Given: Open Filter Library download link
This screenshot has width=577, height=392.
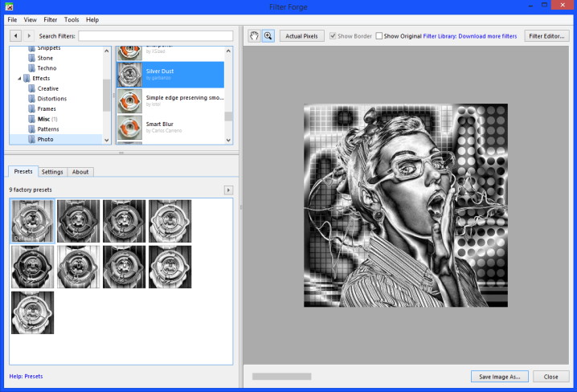Looking at the screenshot, I should (470, 36).
